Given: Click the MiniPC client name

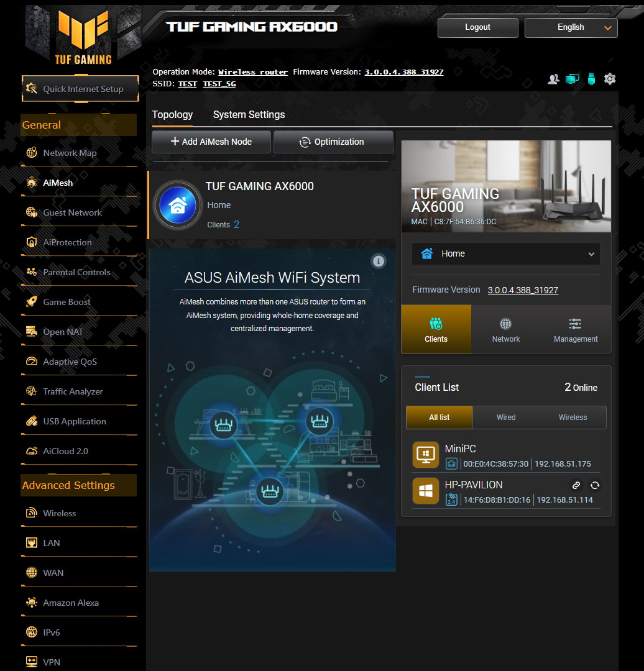Looking at the screenshot, I should [460, 449].
